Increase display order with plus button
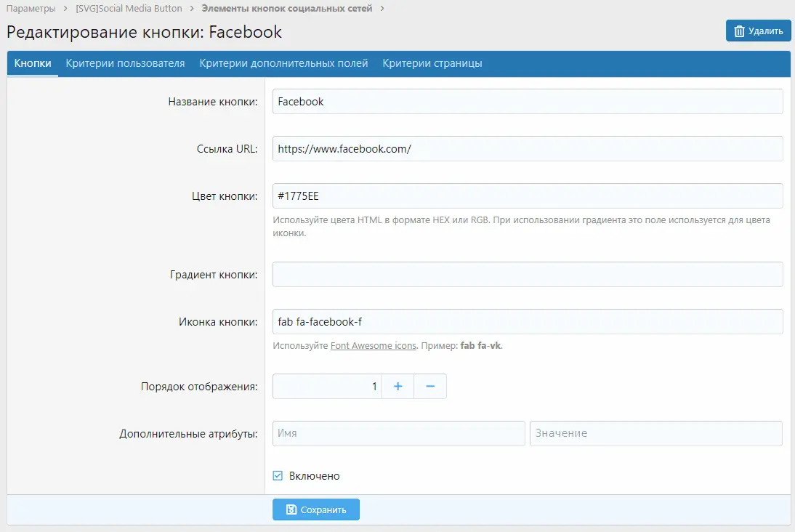Viewport: 795px width, 532px height. tap(397, 387)
